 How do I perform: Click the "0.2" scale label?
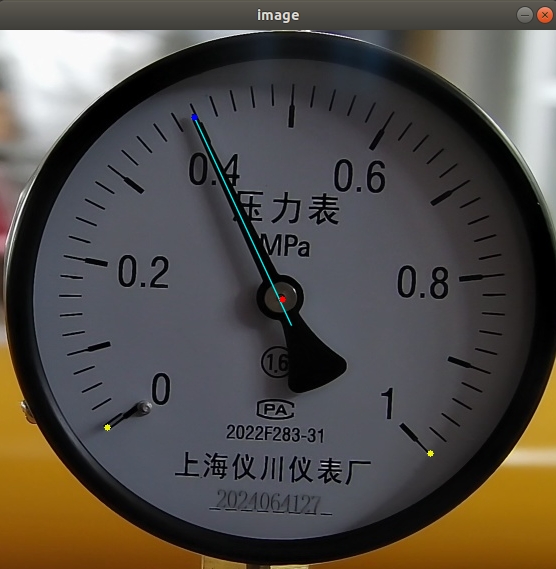[144, 272]
